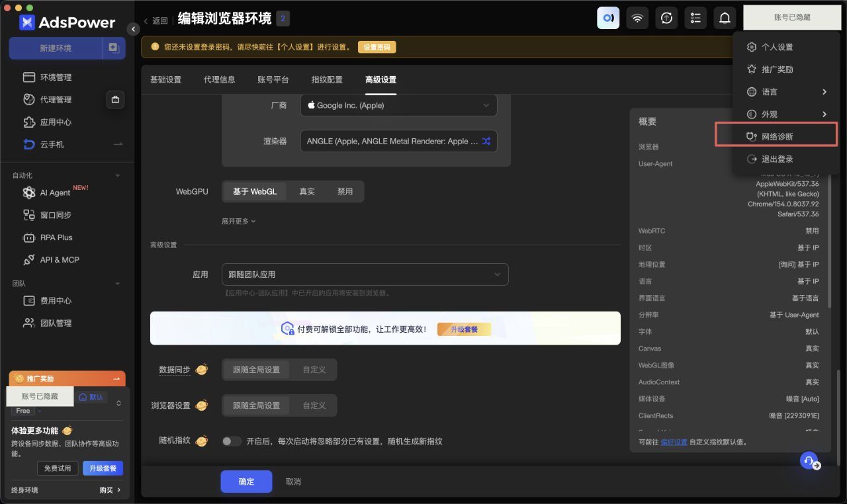Click the premium badge beside 数据同步
This screenshot has height=504, width=847.
pos(202,370)
